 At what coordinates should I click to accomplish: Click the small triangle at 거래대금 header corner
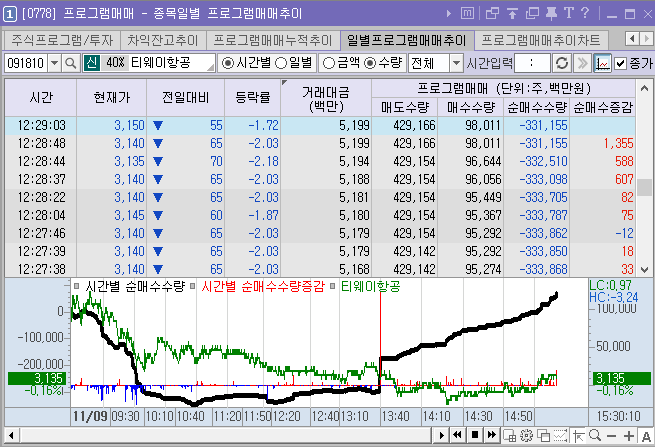284,82
